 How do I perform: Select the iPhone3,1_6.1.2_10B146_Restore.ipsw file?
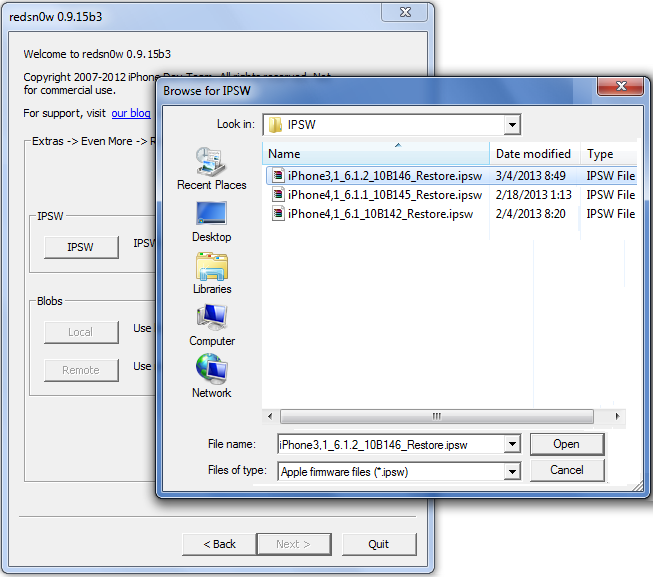click(384, 176)
